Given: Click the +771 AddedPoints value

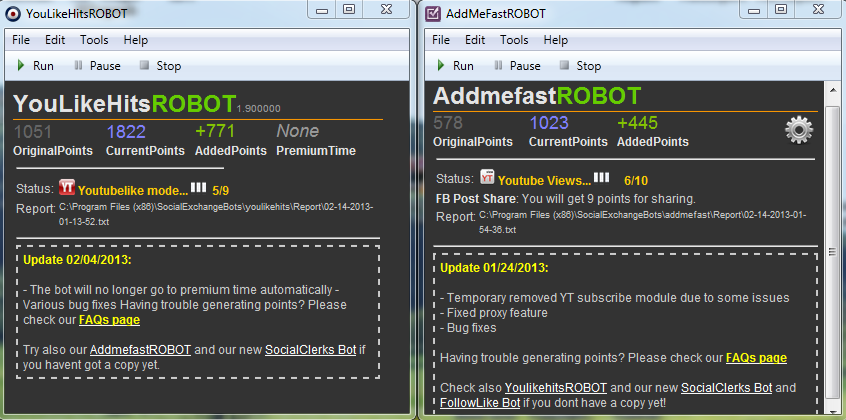Looking at the screenshot, I should pyautogui.click(x=215, y=131).
